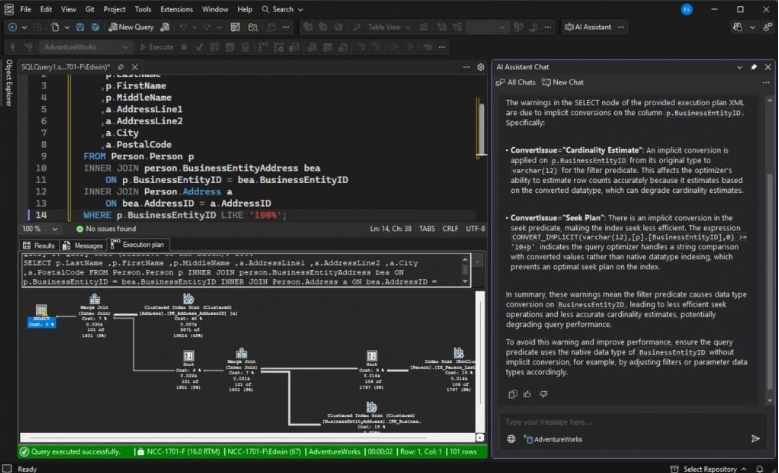The width and height of the screenshot is (779, 473).
Task: Click the Search box in title bar
Action: 282,9
